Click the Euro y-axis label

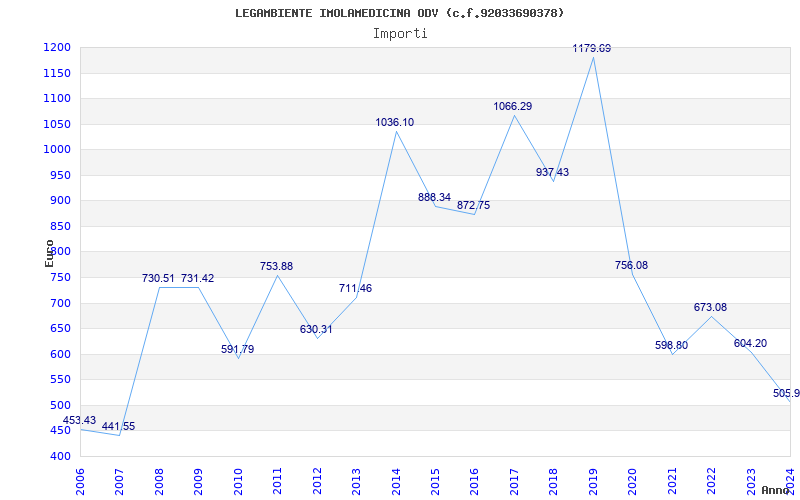point(49,254)
